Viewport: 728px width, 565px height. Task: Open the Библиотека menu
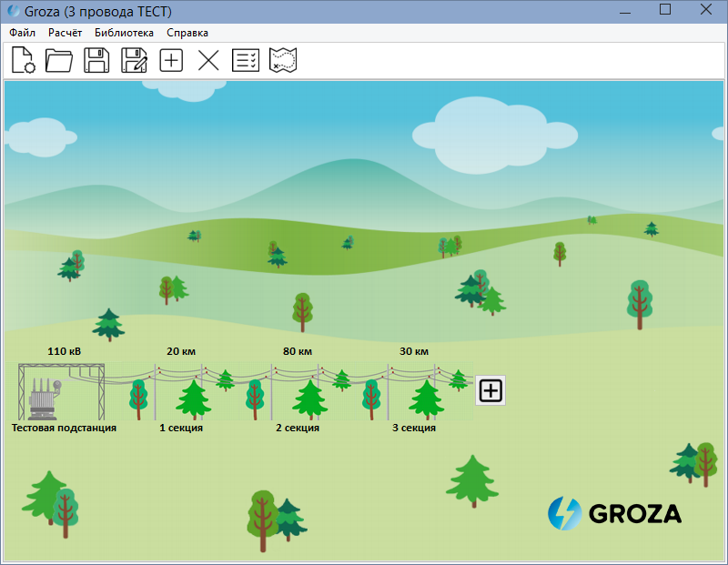tap(124, 33)
